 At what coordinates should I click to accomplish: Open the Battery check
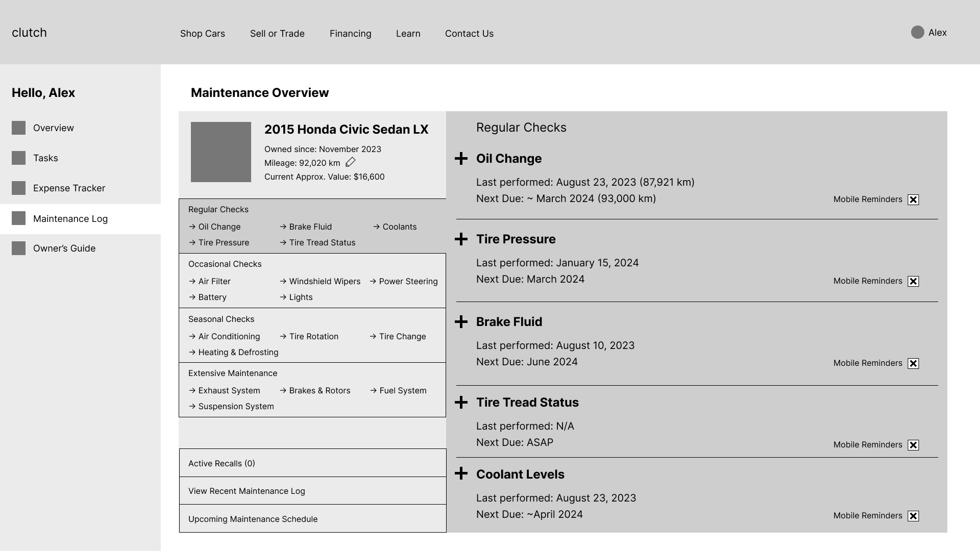[x=207, y=297]
